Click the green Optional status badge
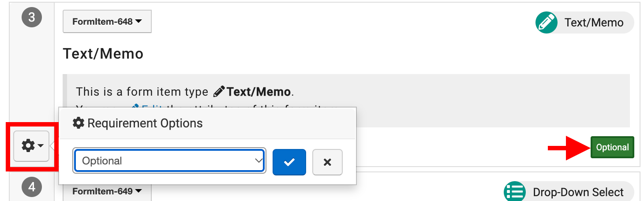Image resolution: width=644 pixels, height=201 pixels. pyautogui.click(x=612, y=147)
